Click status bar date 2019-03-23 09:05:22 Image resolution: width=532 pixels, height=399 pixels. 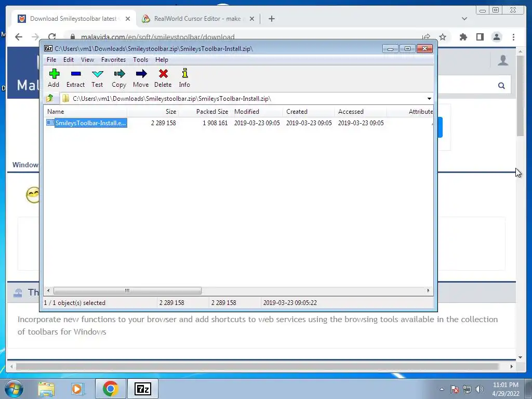point(290,303)
